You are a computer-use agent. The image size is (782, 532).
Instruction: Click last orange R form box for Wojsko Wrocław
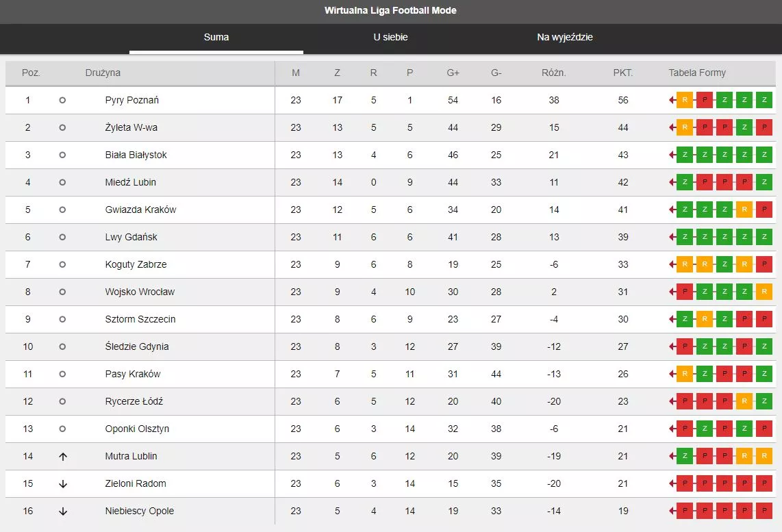pos(764,292)
